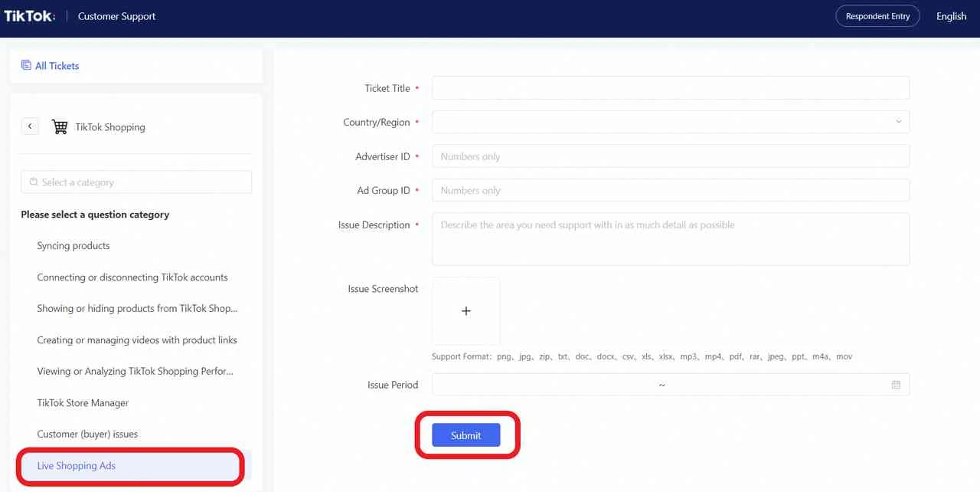Click the TikTok Shopping cart icon
This screenshot has width=980, height=492.
(x=60, y=127)
